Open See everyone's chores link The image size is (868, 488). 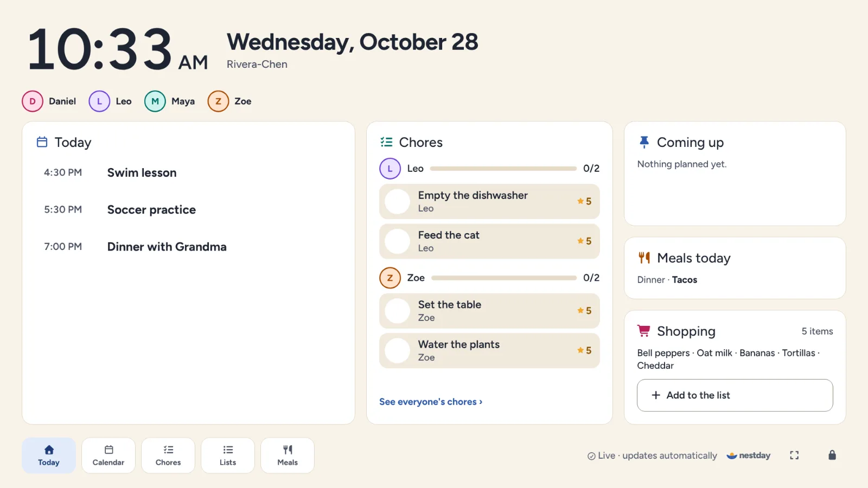click(431, 402)
